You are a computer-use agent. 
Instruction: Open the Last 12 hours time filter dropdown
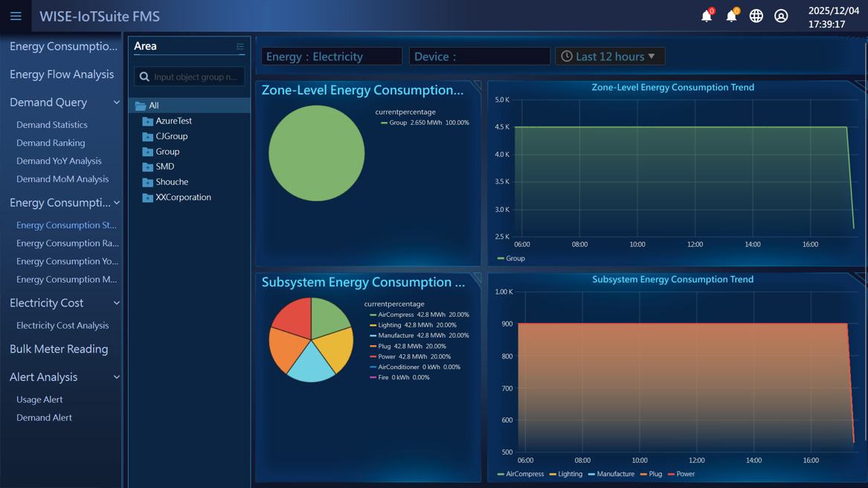tap(610, 56)
